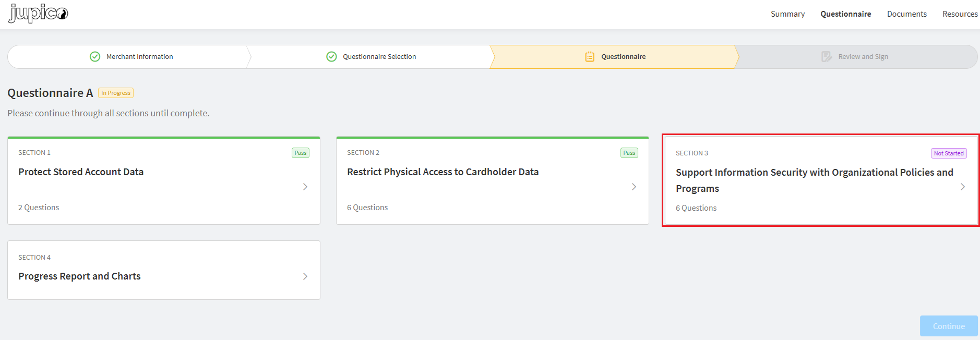Click the In Progress status badge

pyautogui.click(x=116, y=93)
